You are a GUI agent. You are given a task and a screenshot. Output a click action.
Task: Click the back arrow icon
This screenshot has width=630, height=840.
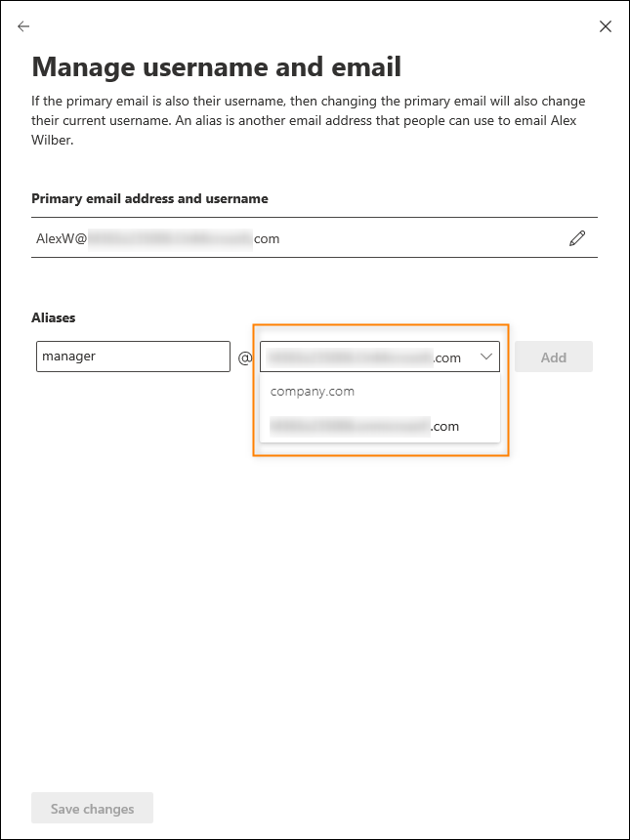23,26
